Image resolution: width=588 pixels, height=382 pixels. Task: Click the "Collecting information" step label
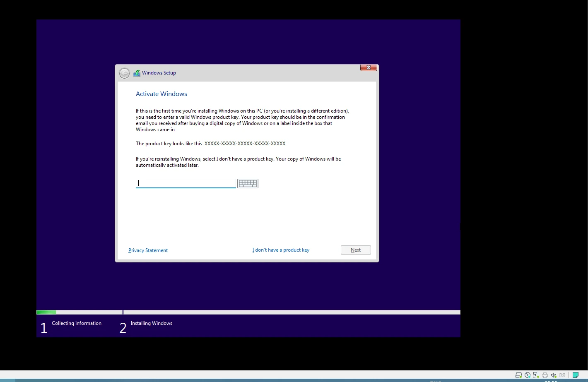pyautogui.click(x=77, y=323)
